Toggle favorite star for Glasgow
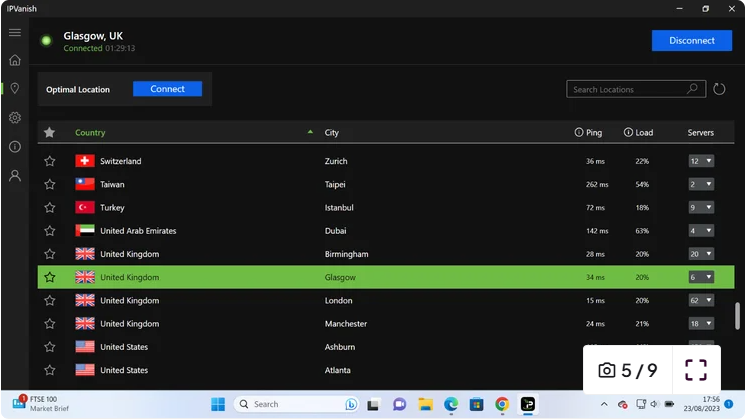This screenshot has height=420, width=746. [x=49, y=277]
